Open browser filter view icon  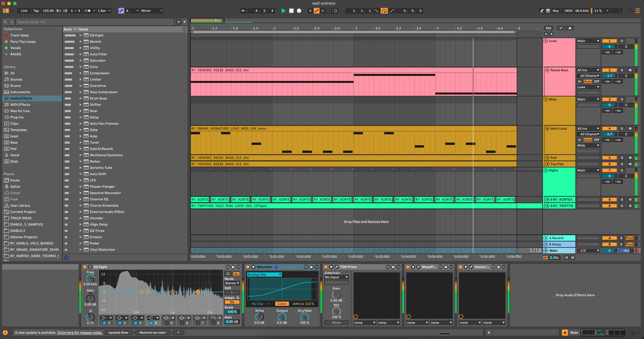coord(179,22)
